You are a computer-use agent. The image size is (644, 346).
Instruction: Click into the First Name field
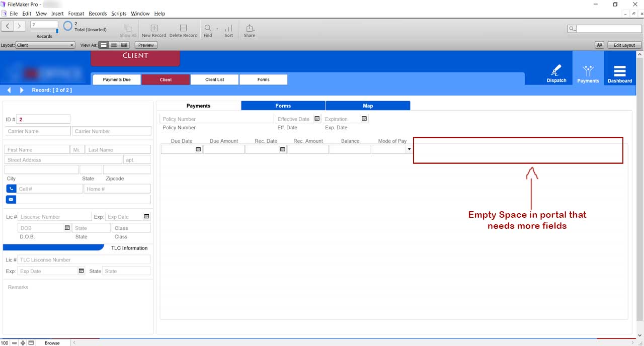pos(37,150)
